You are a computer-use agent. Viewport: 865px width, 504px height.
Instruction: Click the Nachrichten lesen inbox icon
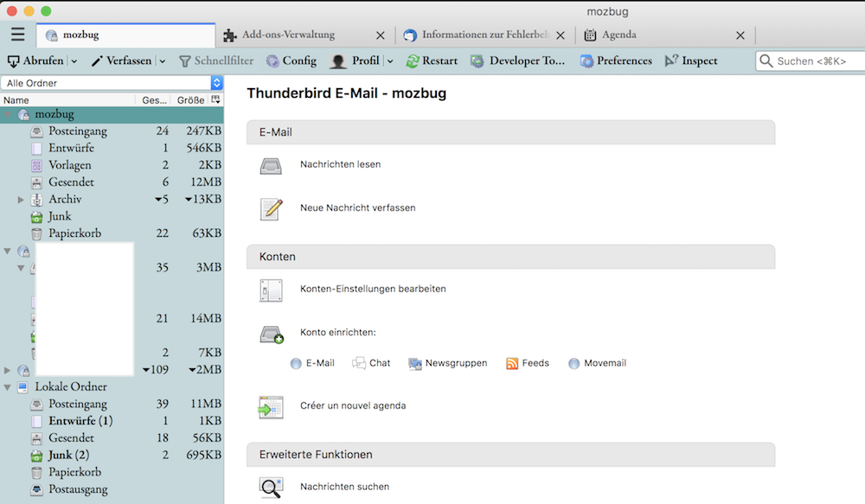pos(271,166)
